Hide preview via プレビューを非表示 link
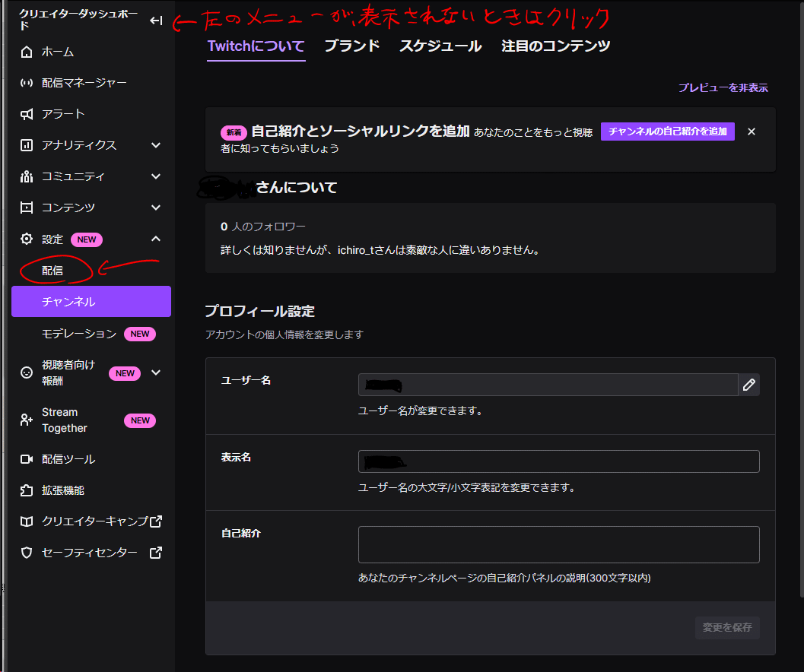This screenshot has height=672, width=804. tap(723, 89)
